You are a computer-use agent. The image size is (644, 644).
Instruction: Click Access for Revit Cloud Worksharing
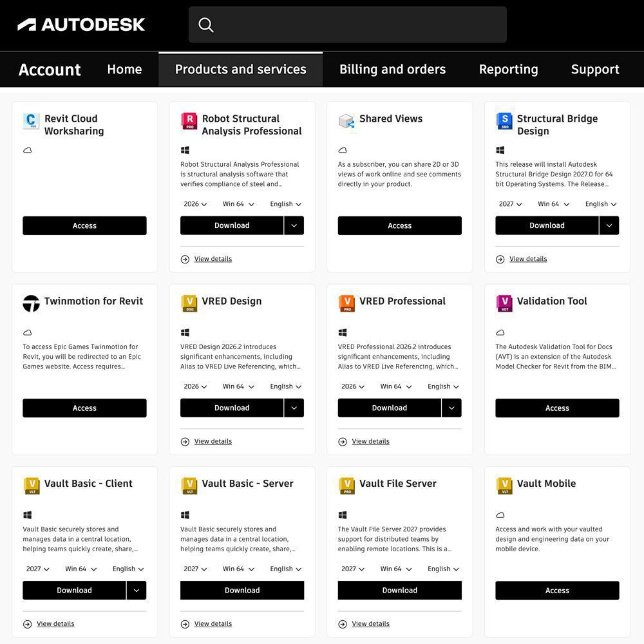(x=84, y=225)
